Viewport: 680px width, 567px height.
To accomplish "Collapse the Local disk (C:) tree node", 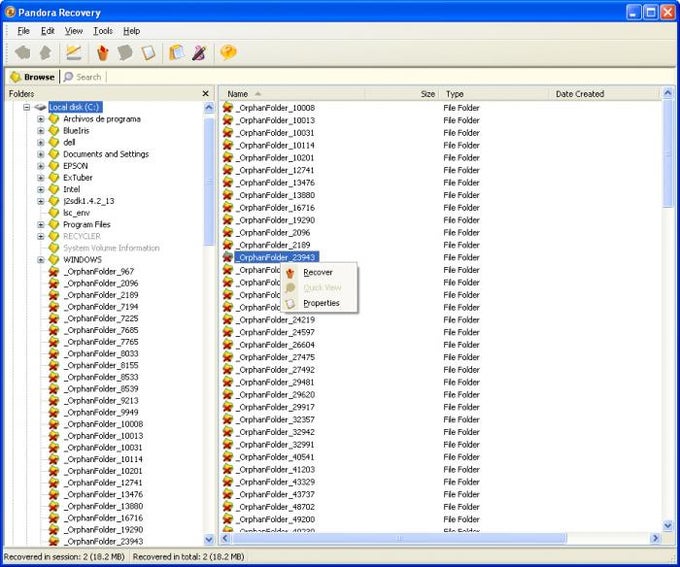I will [x=27, y=107].
